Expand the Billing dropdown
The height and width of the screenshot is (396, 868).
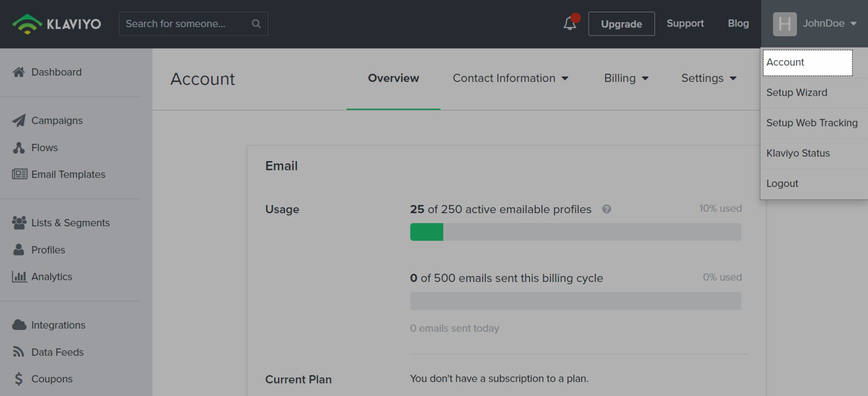(626, 78)
